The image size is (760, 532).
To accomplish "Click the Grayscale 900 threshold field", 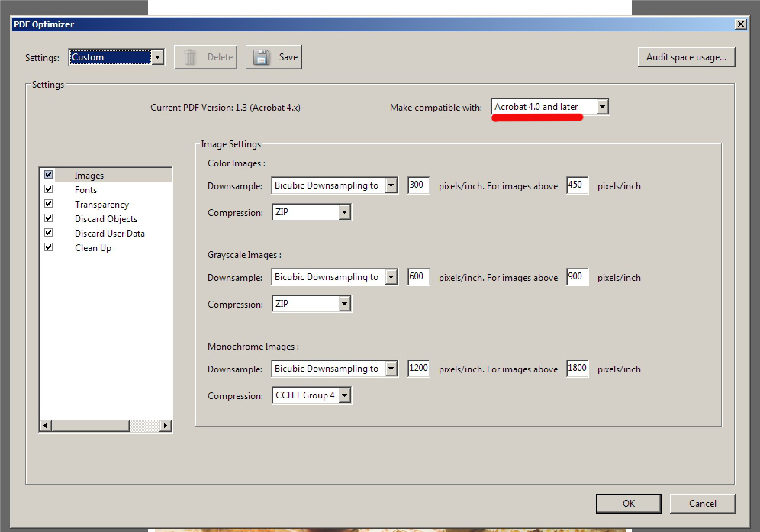I will click(x=578, y=277).
